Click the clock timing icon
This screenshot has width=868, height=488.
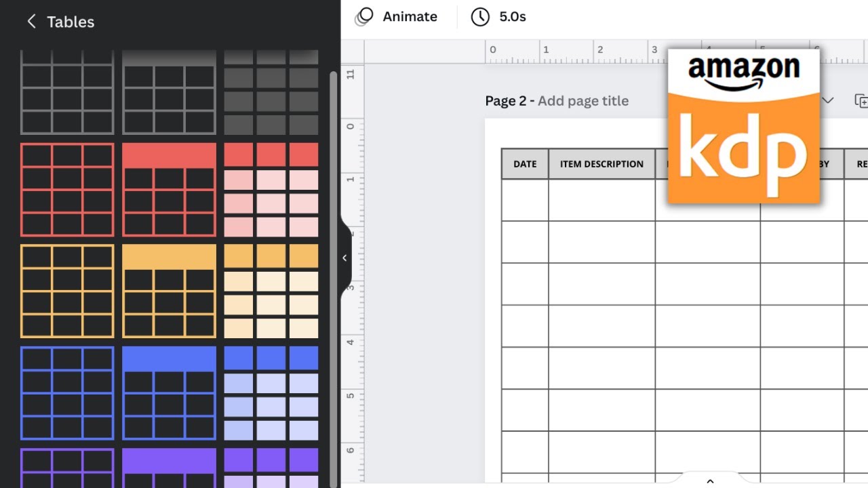point(480,17)
